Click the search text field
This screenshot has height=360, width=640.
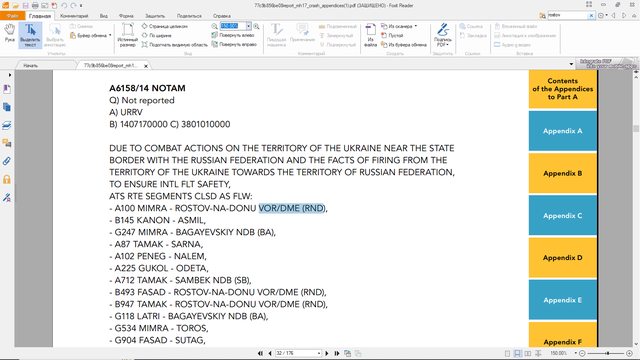(567, 15)
